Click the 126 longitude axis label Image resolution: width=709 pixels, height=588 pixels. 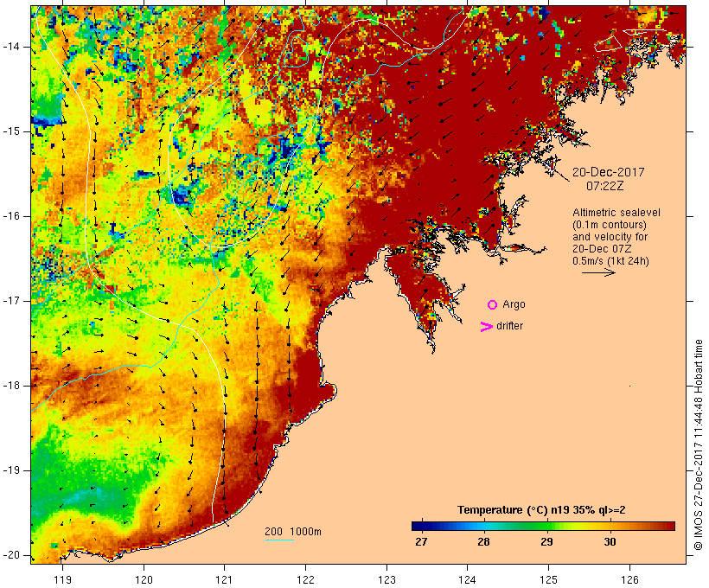point(629,580)
